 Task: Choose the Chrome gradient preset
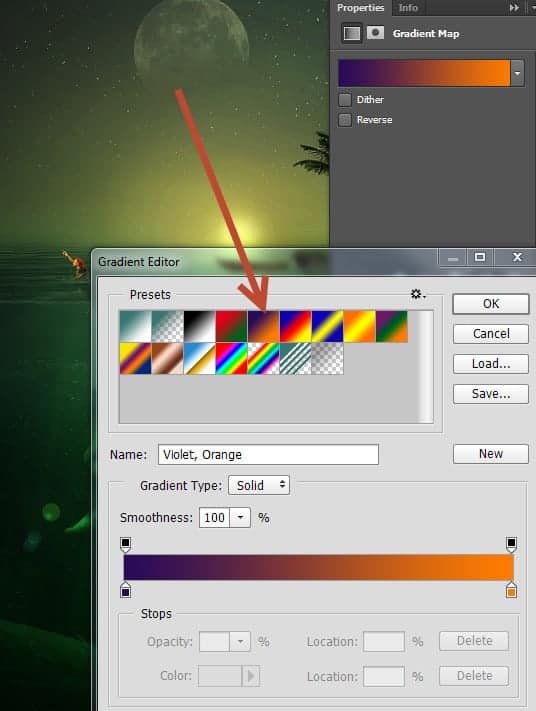pyautogui.click(x=200, y=359)
